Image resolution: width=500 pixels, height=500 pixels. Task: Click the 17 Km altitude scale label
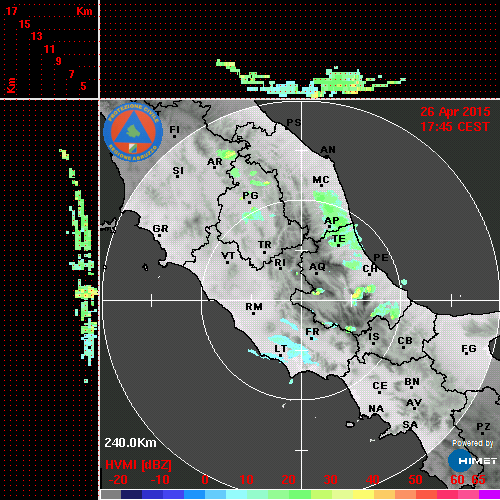pos(11,11)
